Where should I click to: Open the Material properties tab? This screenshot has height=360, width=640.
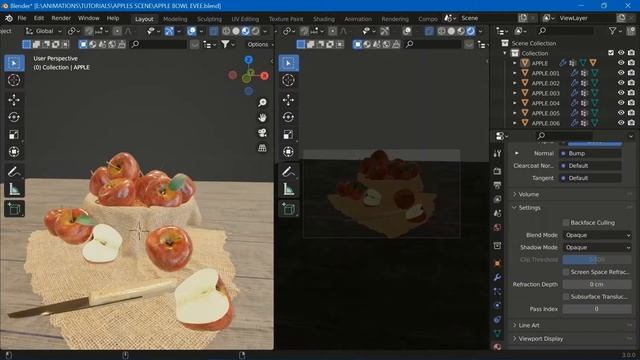pos(497,347)
